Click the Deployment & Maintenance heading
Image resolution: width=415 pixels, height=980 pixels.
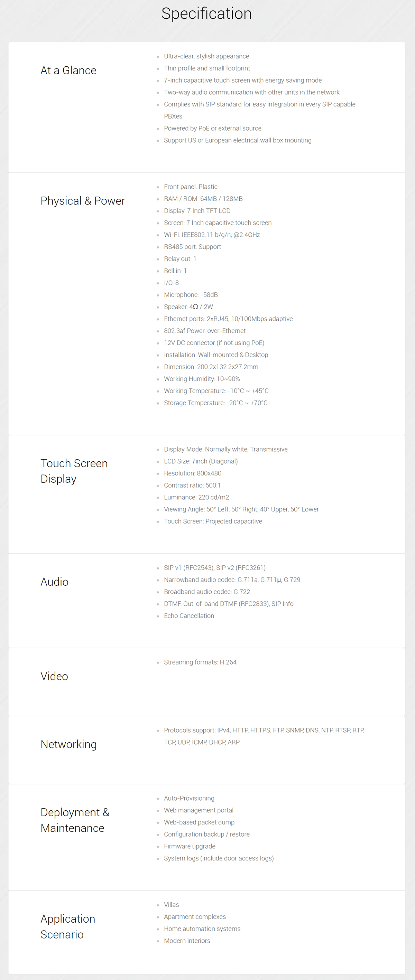click(75, 820)
